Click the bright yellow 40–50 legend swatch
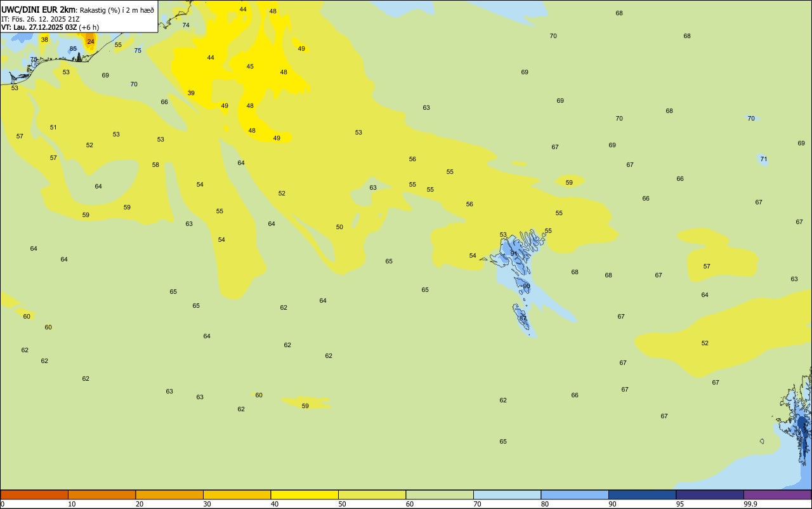812x509 pixels. (304, 494)
